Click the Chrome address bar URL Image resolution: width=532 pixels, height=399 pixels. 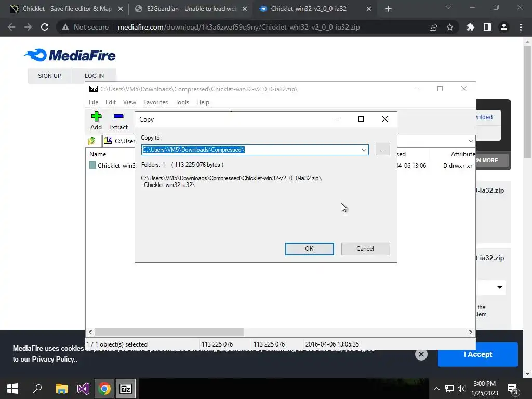(x=238, y=27)
